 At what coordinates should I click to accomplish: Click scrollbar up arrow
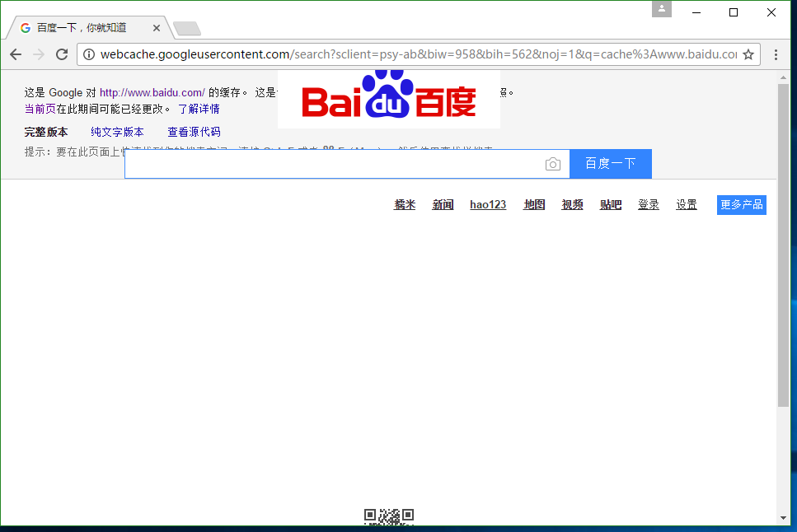click(783, 77)
